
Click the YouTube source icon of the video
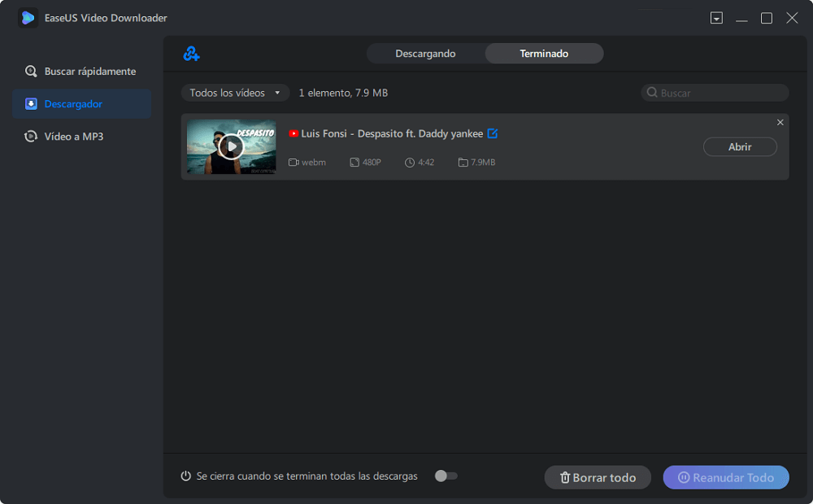(x=293, y=133)
